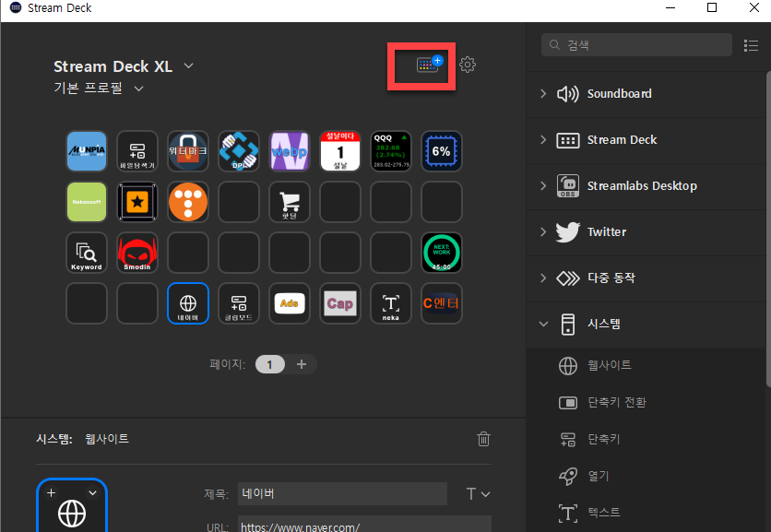
Task: Toggle the action list view icon
Action: (751, 46)
